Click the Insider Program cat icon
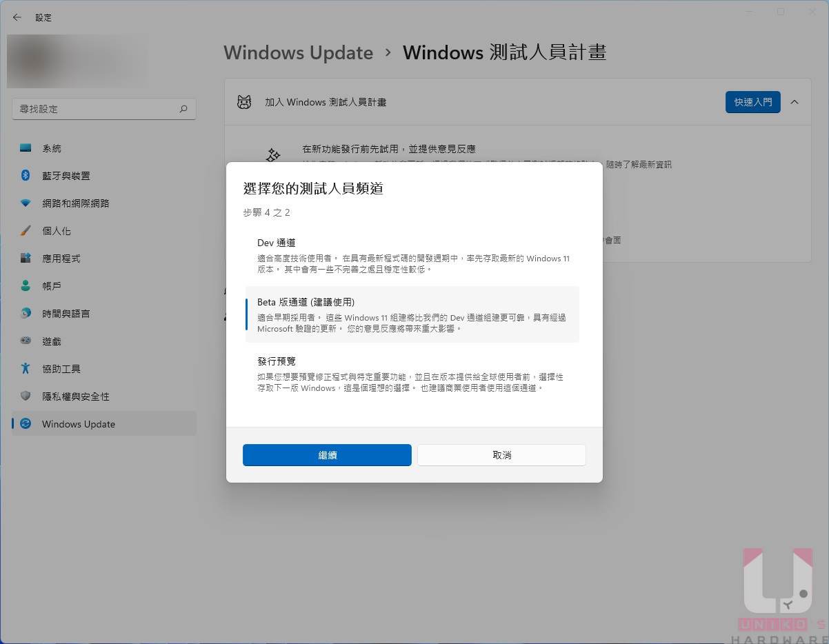Viewport: 829px width, 644px height. pyautogui.click(x=244, y=102)
